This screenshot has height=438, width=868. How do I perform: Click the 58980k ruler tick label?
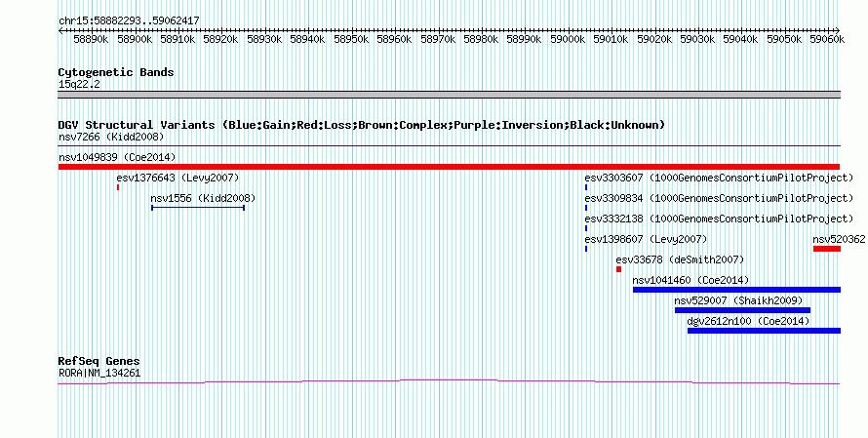[x=481, y=39]
